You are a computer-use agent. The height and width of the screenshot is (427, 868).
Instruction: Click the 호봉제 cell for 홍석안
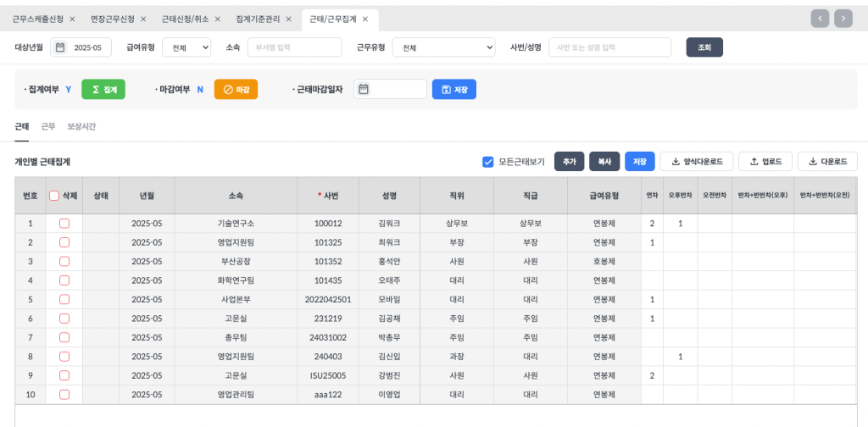coord(604,261)
